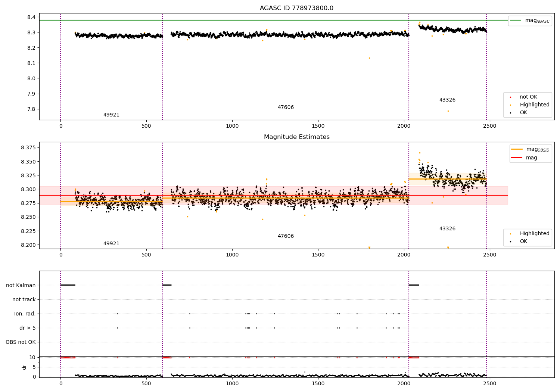Click the "dr" axis label
Image resolution: width=560 pixels, height=392 pixels.
(x=24, y=367)
